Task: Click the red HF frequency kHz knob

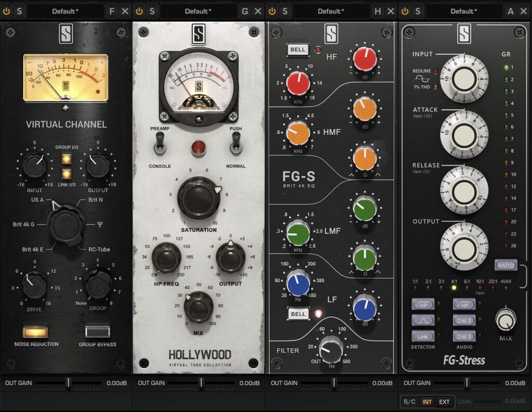Action: coord(298,83)
